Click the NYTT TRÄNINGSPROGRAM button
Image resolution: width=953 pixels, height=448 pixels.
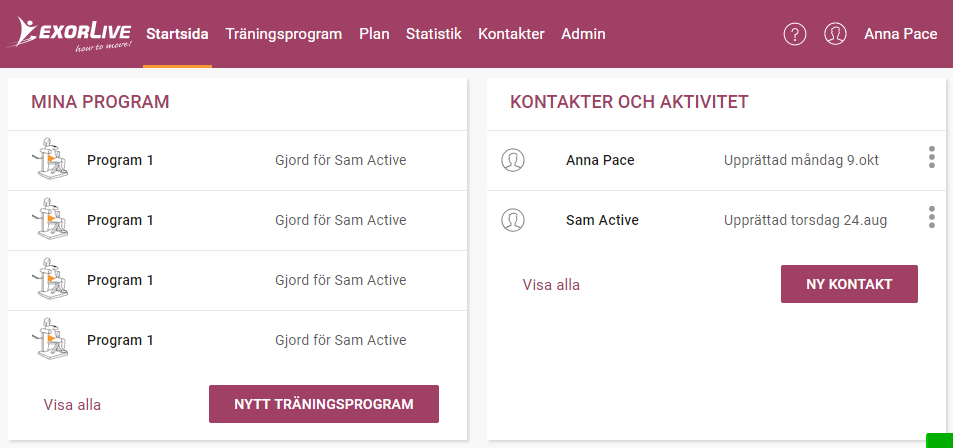(324, 404)
